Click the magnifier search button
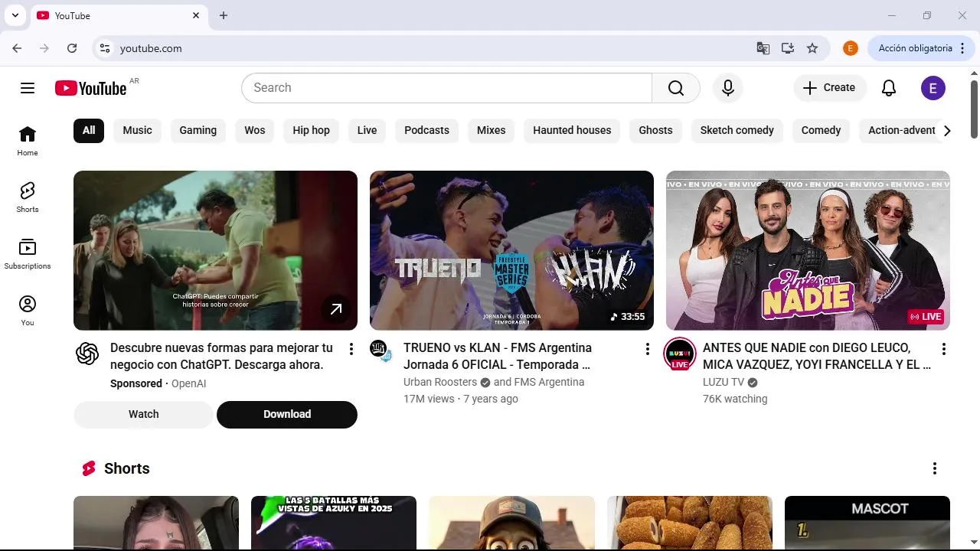Screen dimensions: 980x551 click(676, 88)
